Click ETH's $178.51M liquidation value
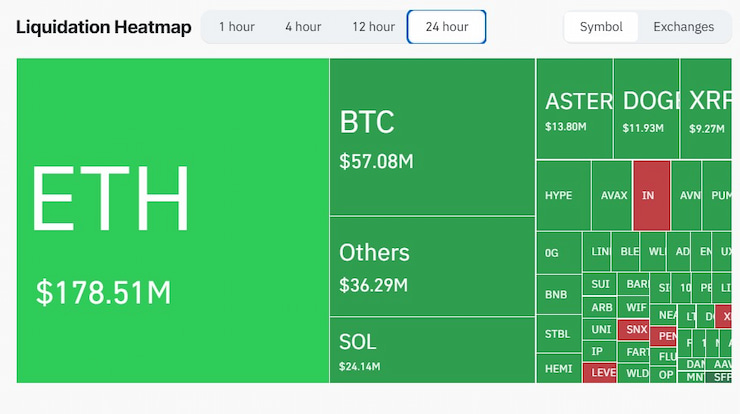 click(x=103, y=292)
